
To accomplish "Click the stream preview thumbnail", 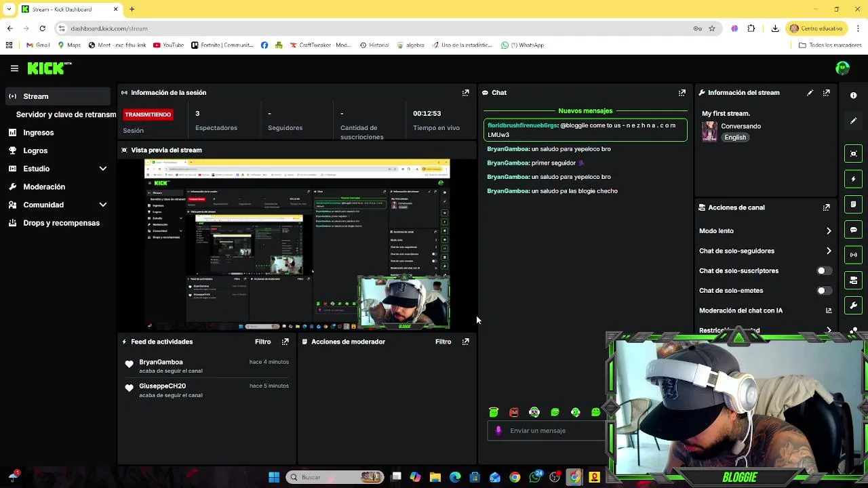I will [297, 245].
